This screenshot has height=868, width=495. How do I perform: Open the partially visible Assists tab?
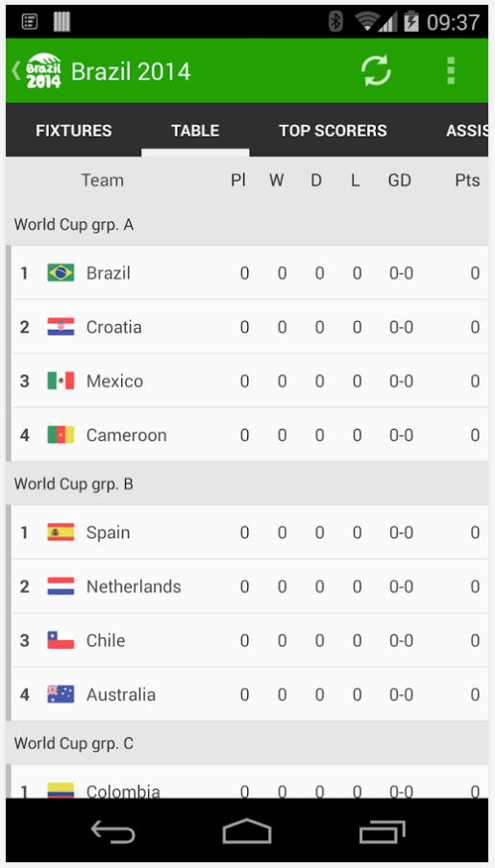click(x=467, y=131)
